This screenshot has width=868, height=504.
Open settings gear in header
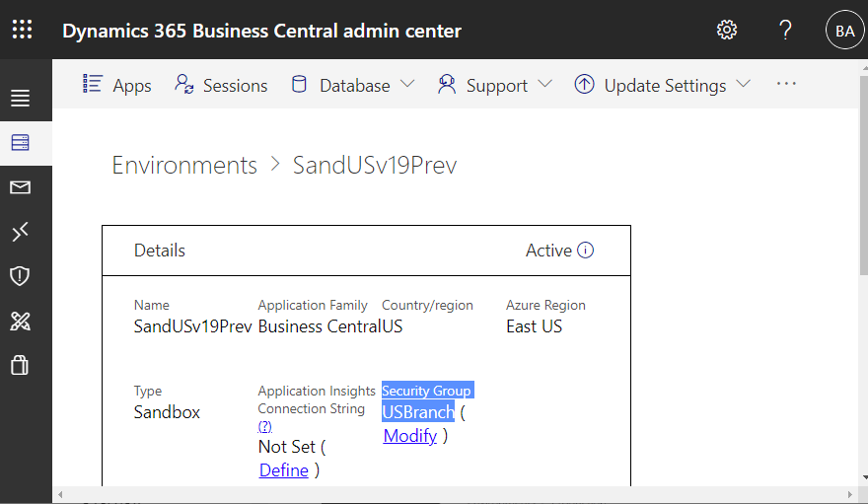point(727,30)
